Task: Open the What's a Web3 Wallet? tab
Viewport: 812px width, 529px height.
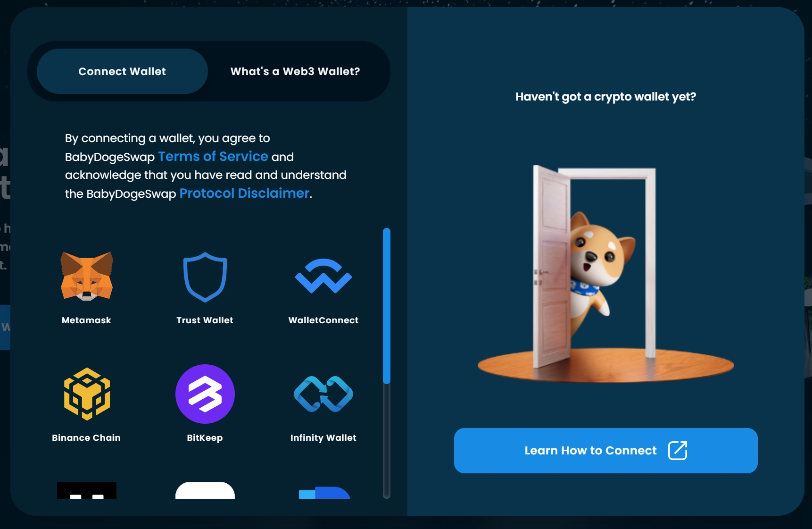Action: [295, 71]
